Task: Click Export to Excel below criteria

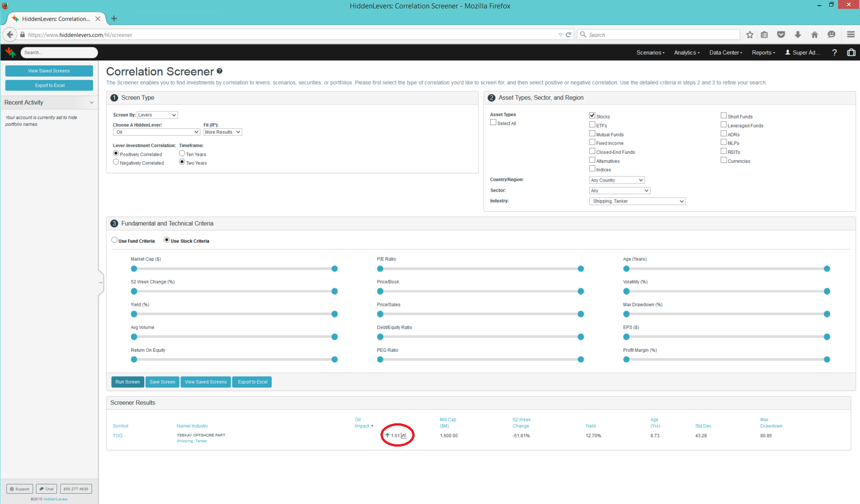Action: point(253,382)
